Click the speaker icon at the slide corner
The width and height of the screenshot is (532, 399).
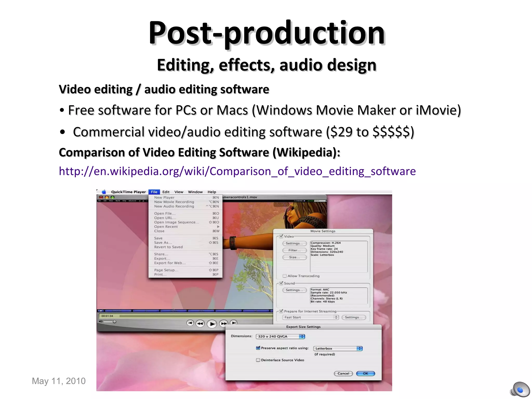520,389
